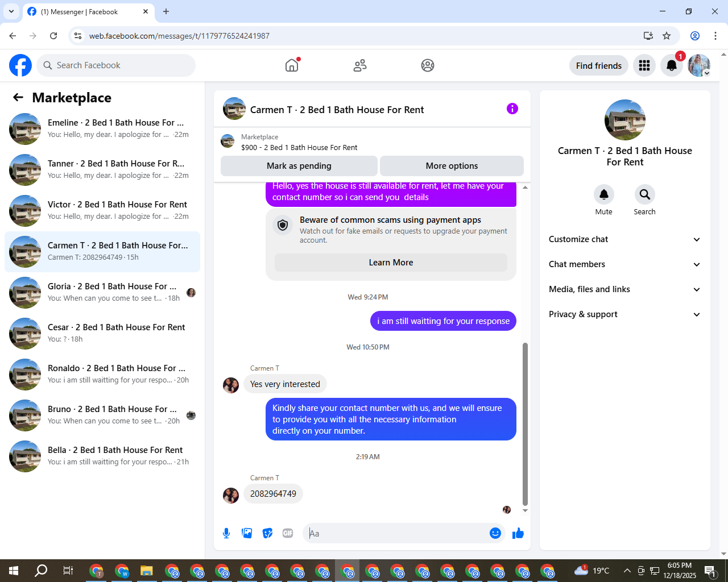This screenshot has height=582, width=728.
Task: Open Cesar's house rental conversation
Action: click(x=102, y=334)
